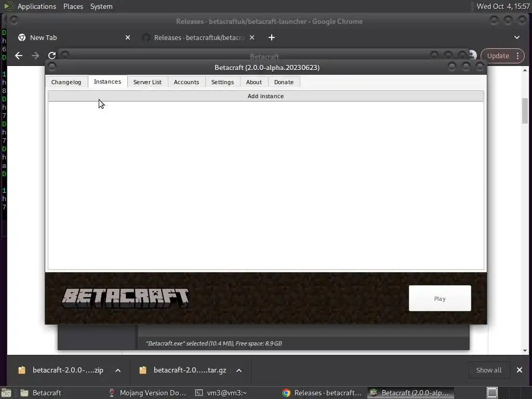532x399 pixels.
Task: Open Chrome's three-dot menu
Action: (x=518, y=56)
